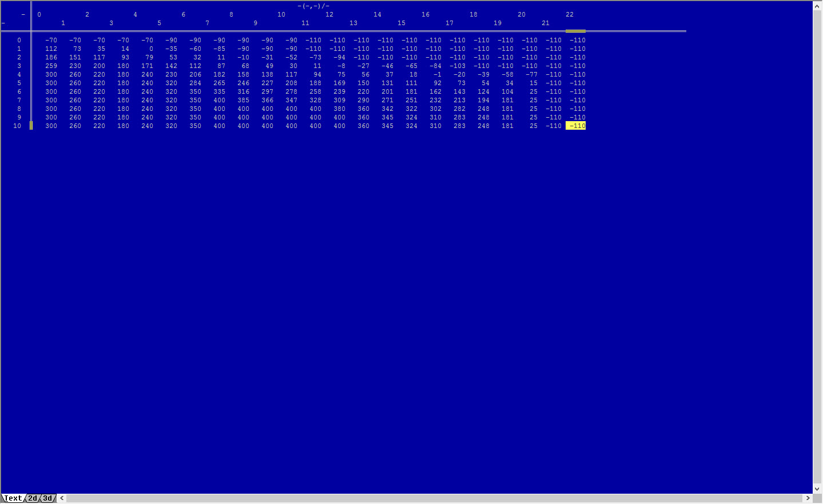Click the horizontal scrollbar right arrow
The height and width of the screenshot is (504, 823).
point(808,498)
